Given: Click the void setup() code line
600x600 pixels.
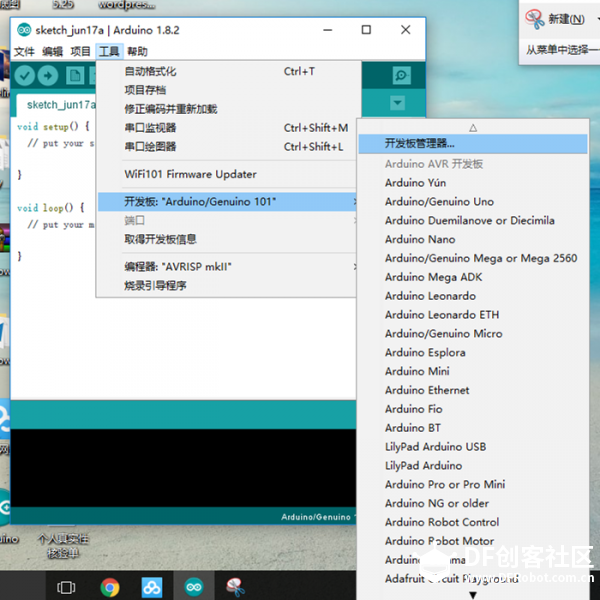Looking at the screenshot, I should pyautogui.click(x=53, y=127).
